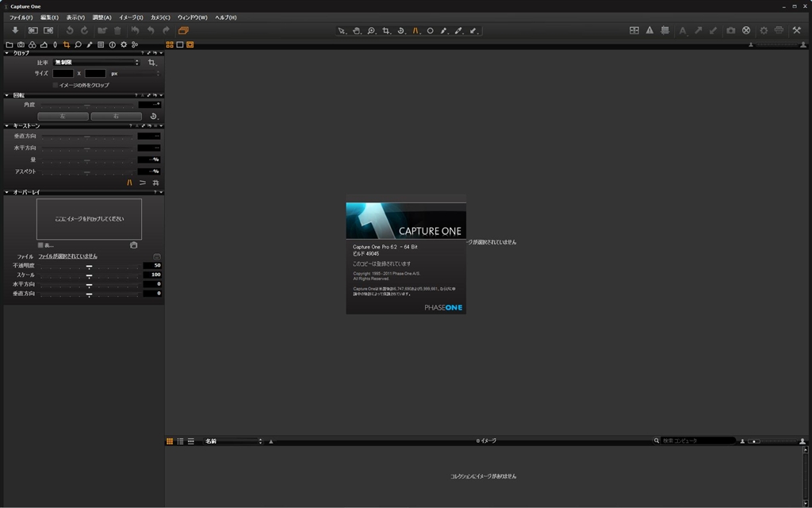Select the pointer cursor tool
The width and height of the screenshot is (812, 508).
click(342, 31)
